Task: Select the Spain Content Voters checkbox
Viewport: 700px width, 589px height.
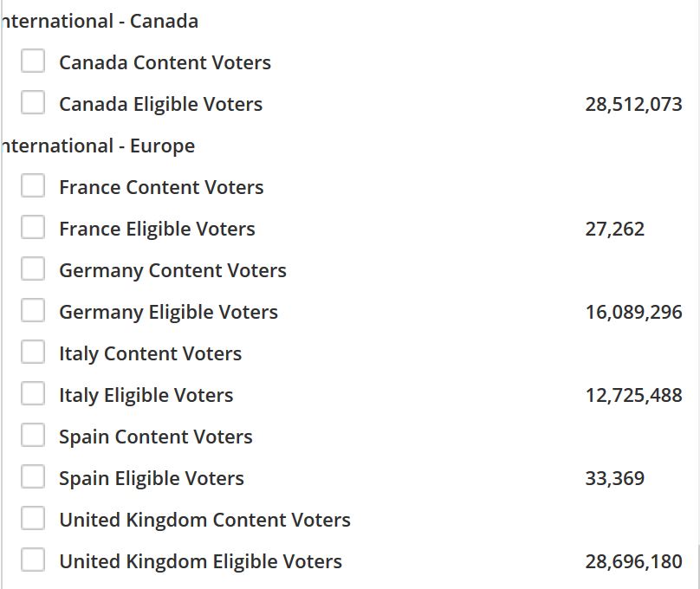Action: 33,435
